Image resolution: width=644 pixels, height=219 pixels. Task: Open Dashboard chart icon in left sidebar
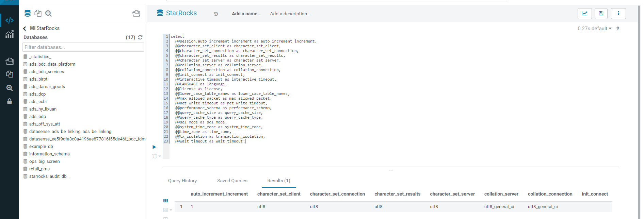click(x=10, y=34)
